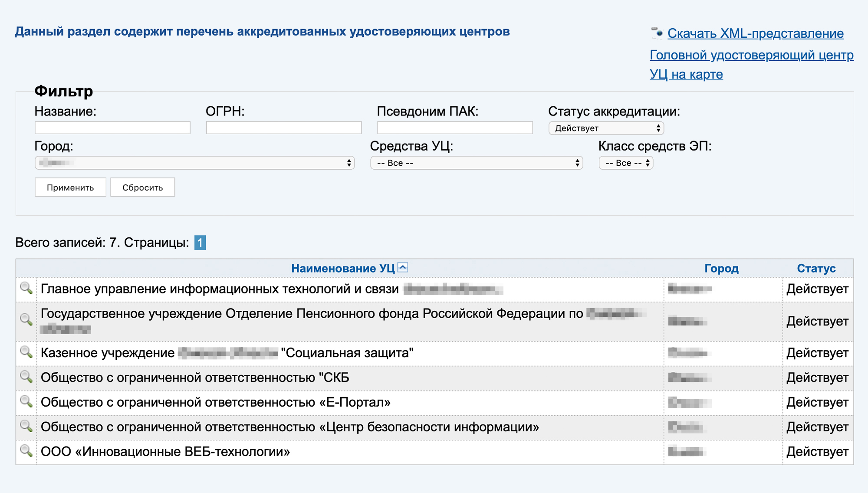The height and width of the screenshot is (493, 868).
Task: Focus the Псевдоним ПАК input field
Action: pyautogui.click(x=455, y=128)
